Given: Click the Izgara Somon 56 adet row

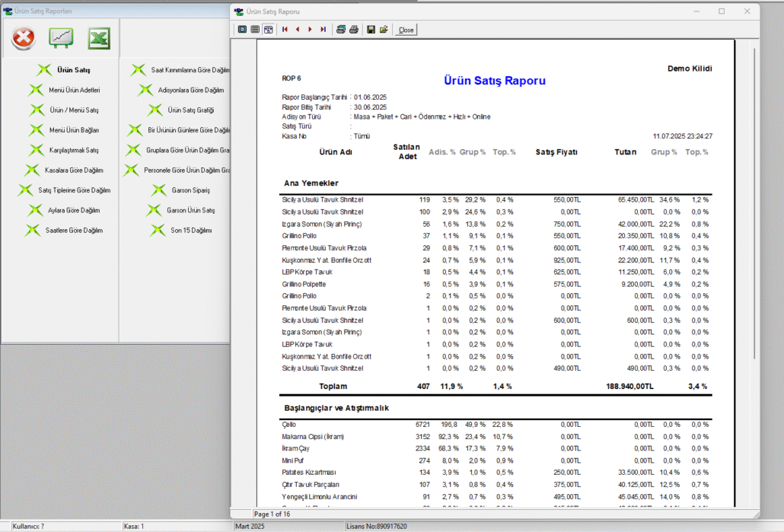Looking at the screenshot, I should [495, 224].
